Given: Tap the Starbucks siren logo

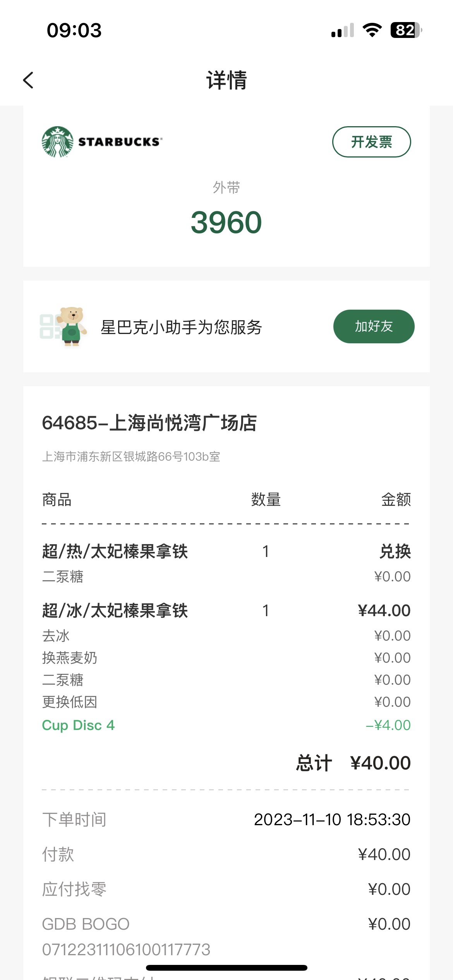Looking at the screenshot, I should [57, 142].
